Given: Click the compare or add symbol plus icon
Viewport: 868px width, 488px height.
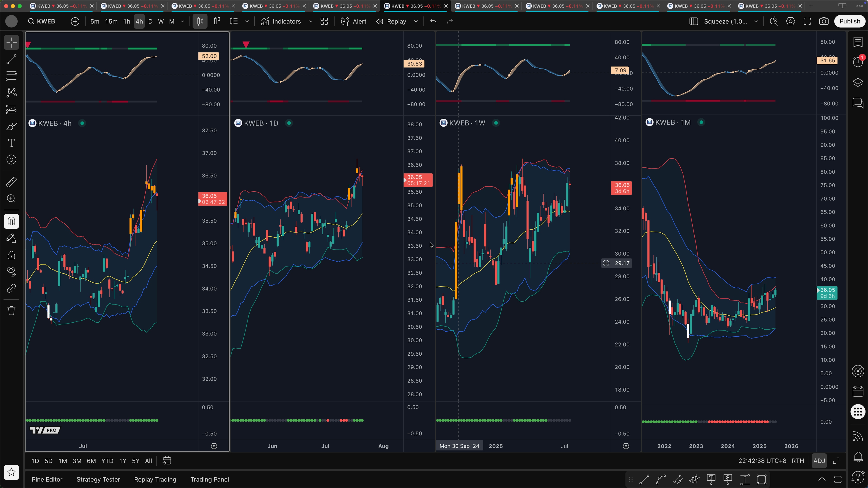Looking at the screenshot, I should tap(75, 21).
